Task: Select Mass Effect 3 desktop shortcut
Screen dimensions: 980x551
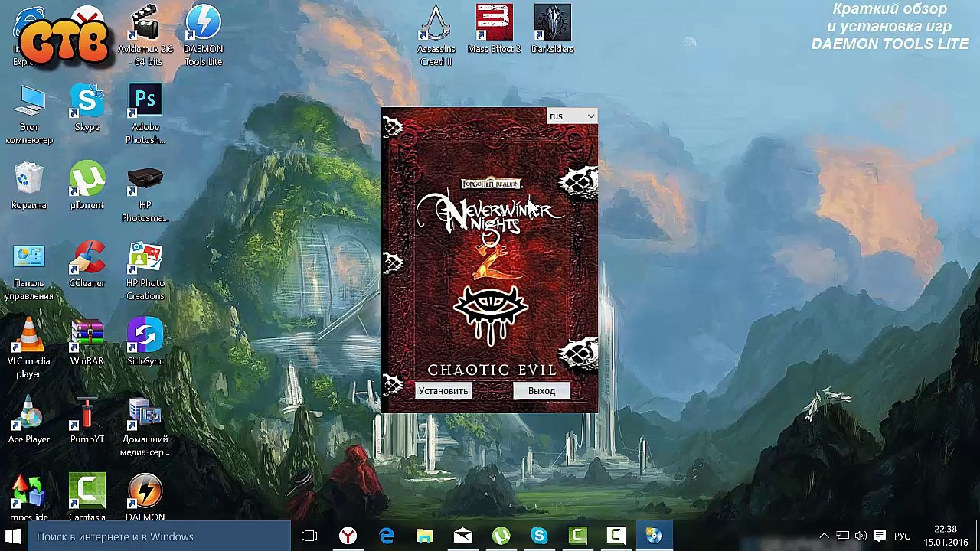Action: 494,29
